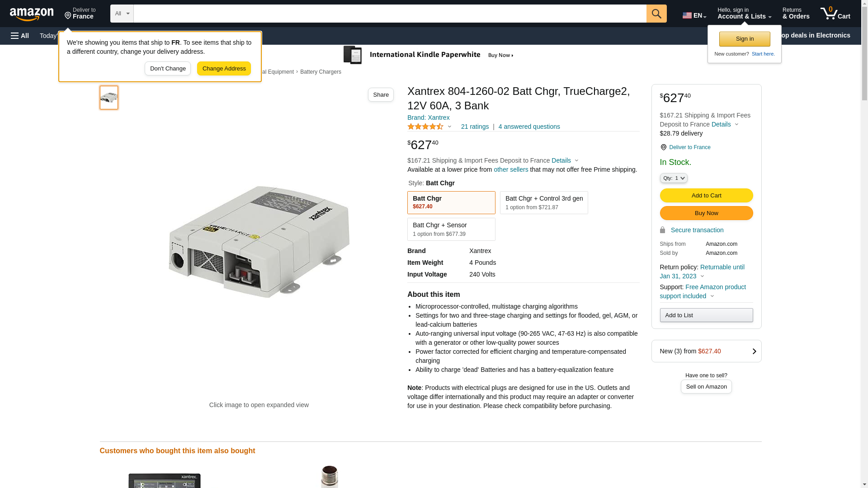This screenshot has width=868, height=488.
Task: Open the search category All dropdown
Action: pos(122,14)
